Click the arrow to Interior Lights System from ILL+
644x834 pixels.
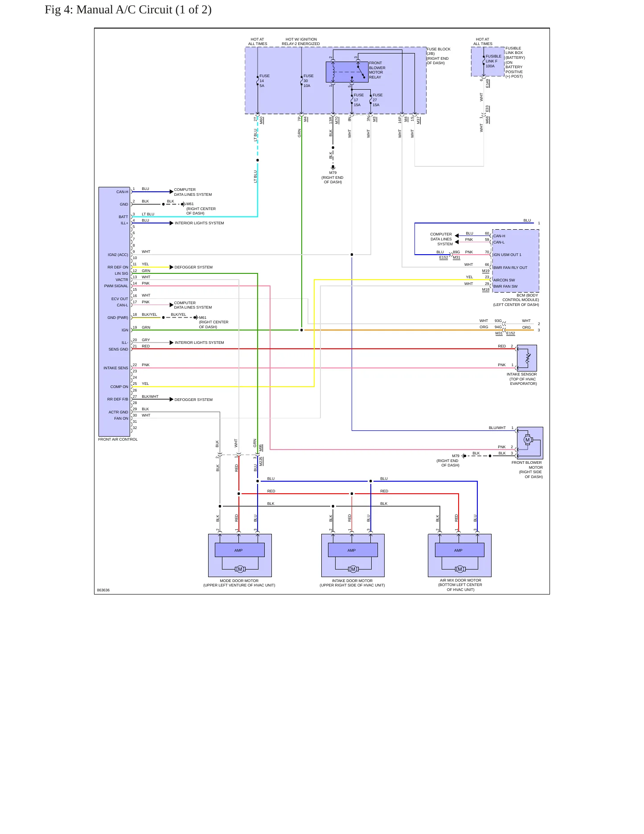(171, 223)
